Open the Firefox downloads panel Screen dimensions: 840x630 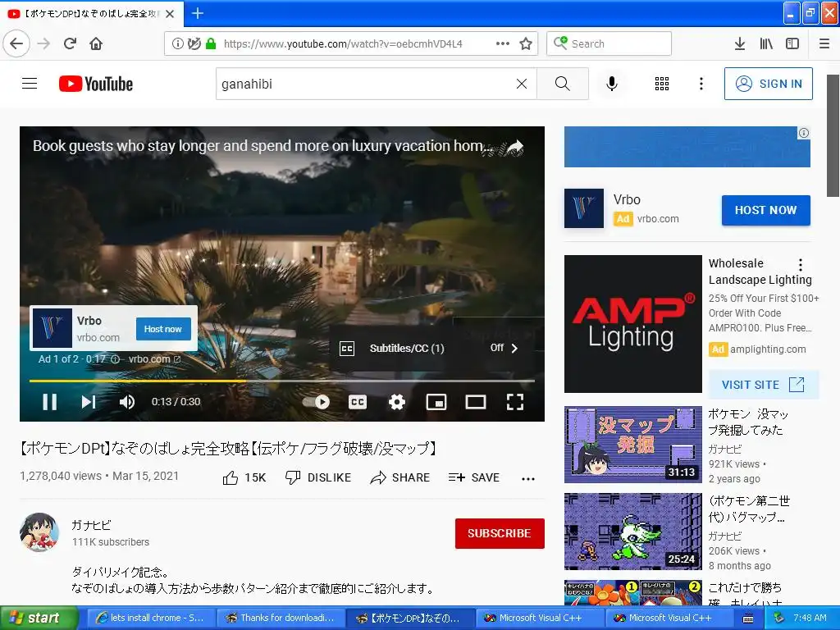[740, 44]
